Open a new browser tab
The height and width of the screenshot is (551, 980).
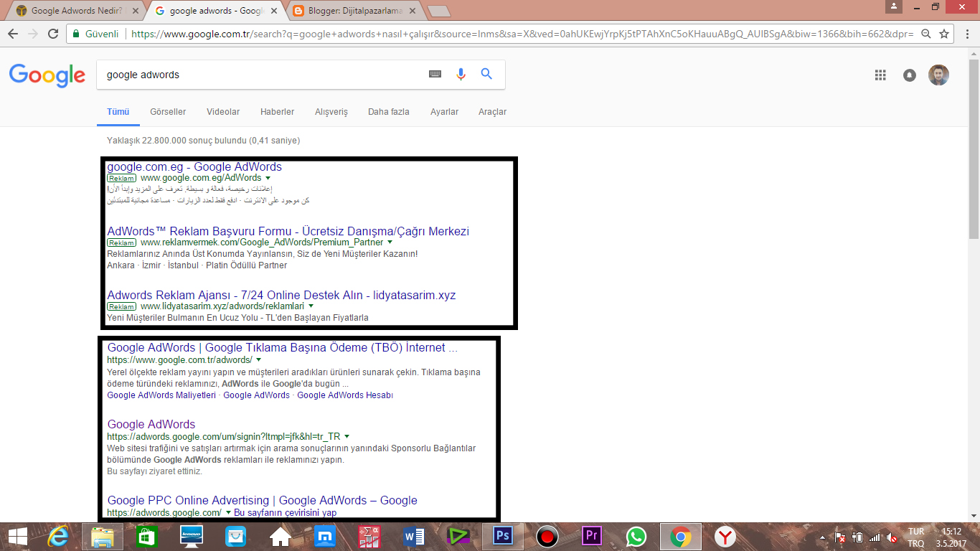439,11
